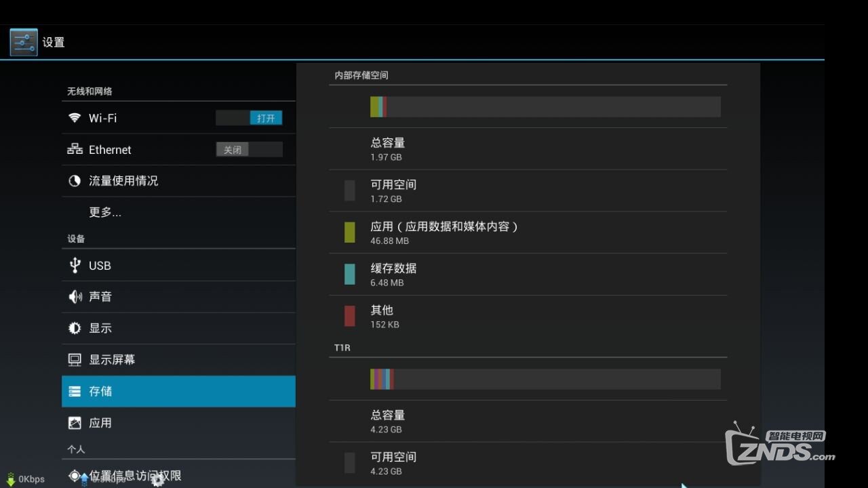The height and width of the screenshot is (488, 868).
Task: Click the green download speed arrow icon
Action: (x=10, y=479)
